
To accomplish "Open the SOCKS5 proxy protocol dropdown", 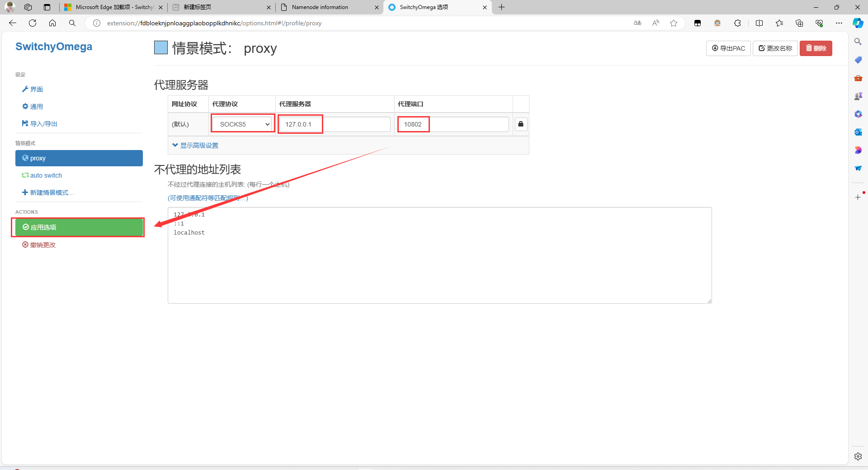I will [x=243, y=124].
